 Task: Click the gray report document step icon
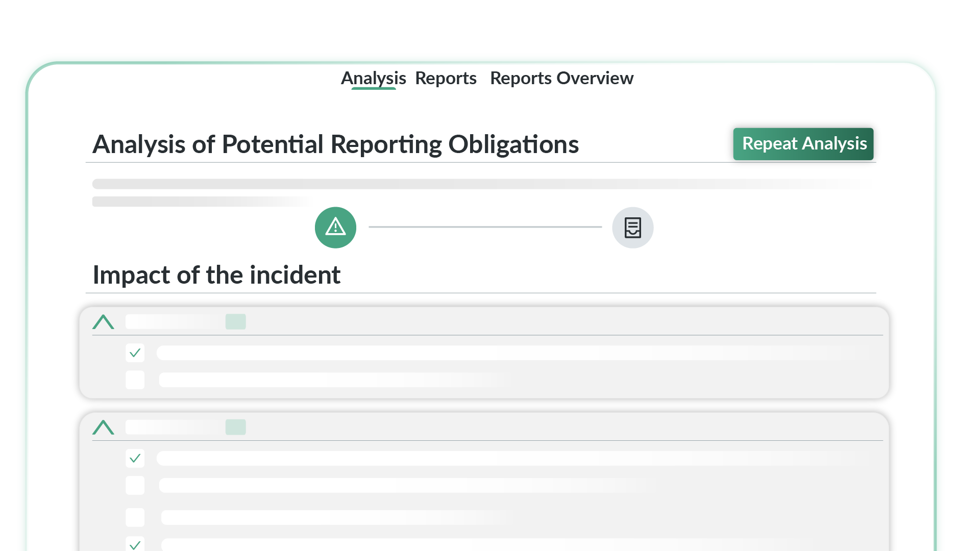pos(632,228)
